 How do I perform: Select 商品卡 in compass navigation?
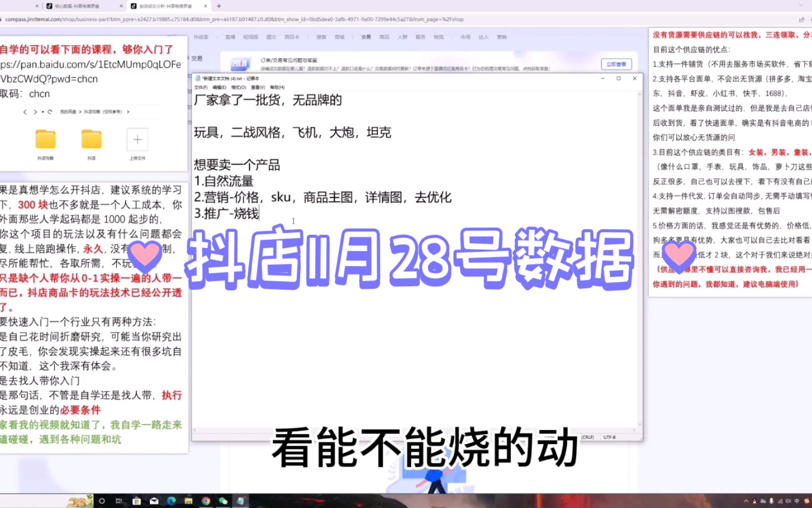(292, 37)
